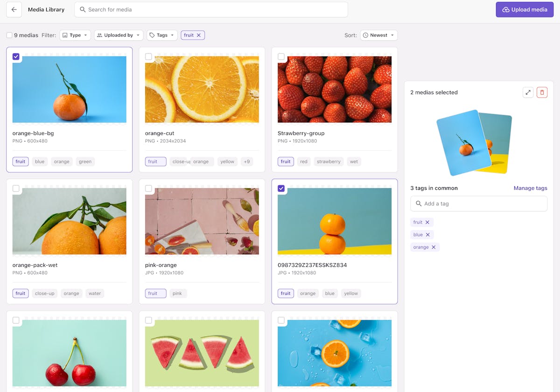Click the search magnifier icon in top bar
The width and height of the screenshot is (560, 392).
coord(83,9)
